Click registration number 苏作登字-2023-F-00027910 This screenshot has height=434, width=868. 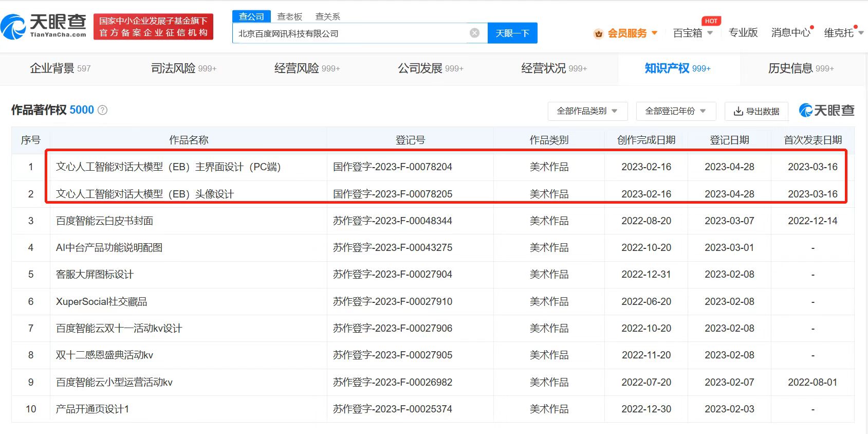(393, 301)
